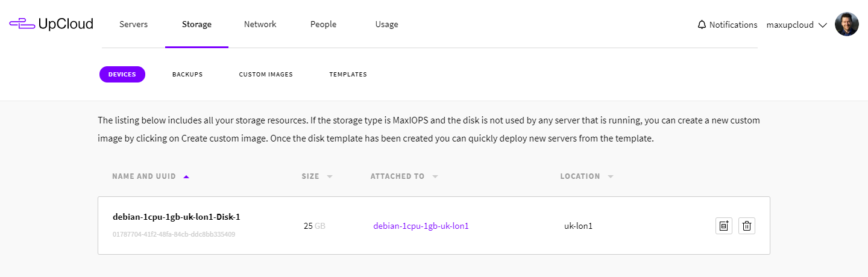Delete the debian-1cpu-1gb-uk-lon1-Disk-1 storage
Screen dimensions: 868x277
coord(747,226)
